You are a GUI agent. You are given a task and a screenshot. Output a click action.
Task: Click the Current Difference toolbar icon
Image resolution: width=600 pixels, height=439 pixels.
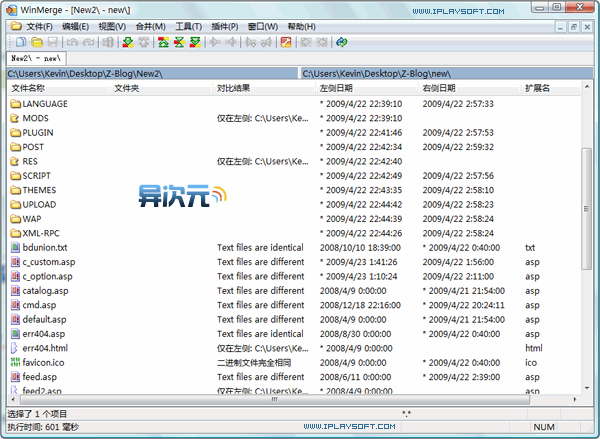click(179, 42)
